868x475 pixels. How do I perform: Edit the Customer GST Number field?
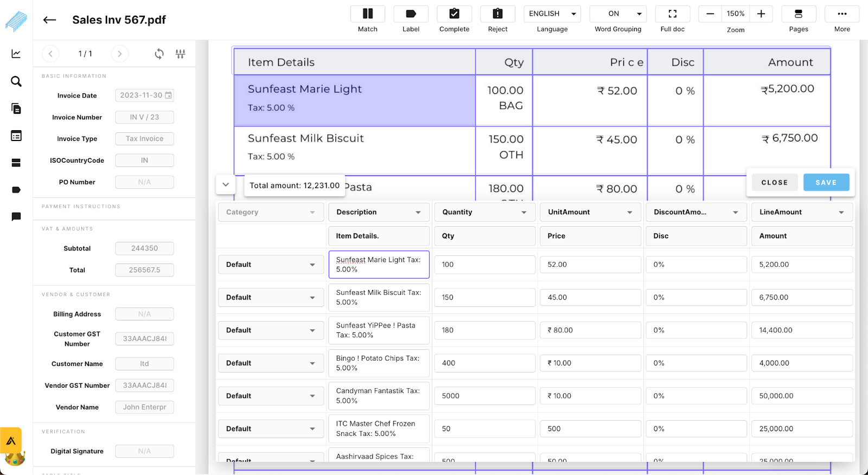pyautogui.click(x=144, y=339)
